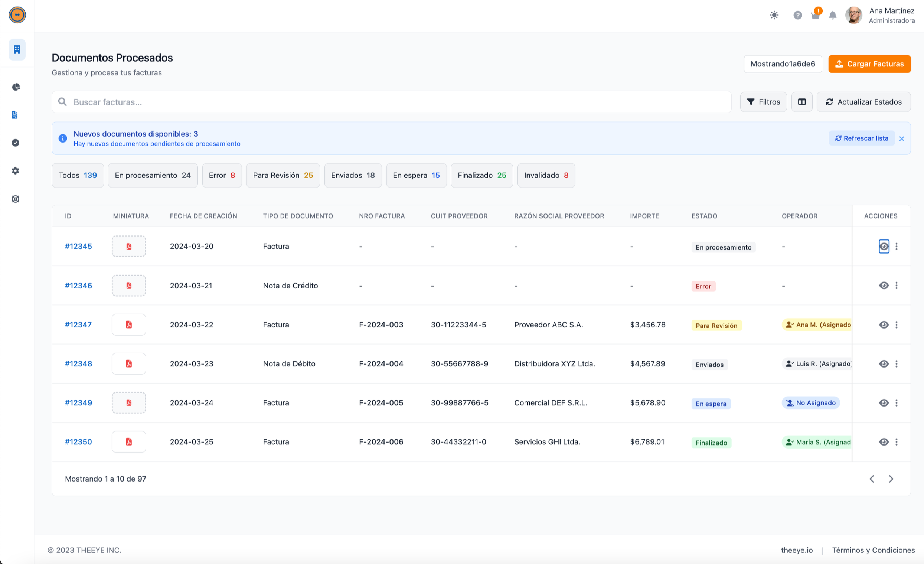Screen dimensions: 924x564
Task: View document #12346 with eye icon
Action: [884, 286]
